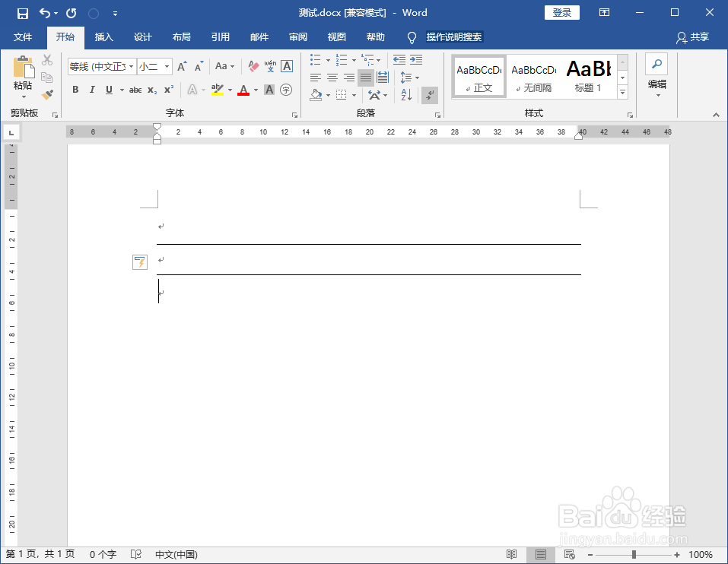Apply red font color

(x=243, y=90)
